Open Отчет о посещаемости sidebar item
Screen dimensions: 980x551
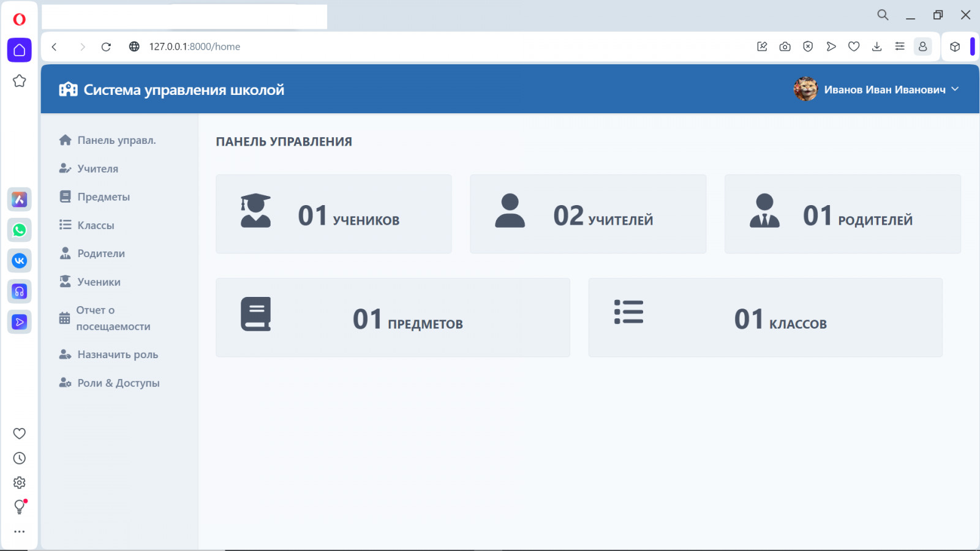(105, 318)
